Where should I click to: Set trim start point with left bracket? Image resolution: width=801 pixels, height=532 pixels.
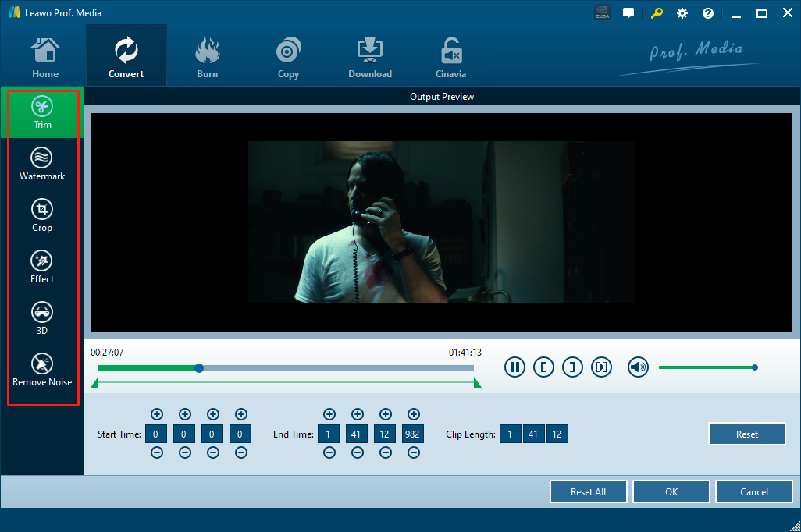[x=543, y=367]
